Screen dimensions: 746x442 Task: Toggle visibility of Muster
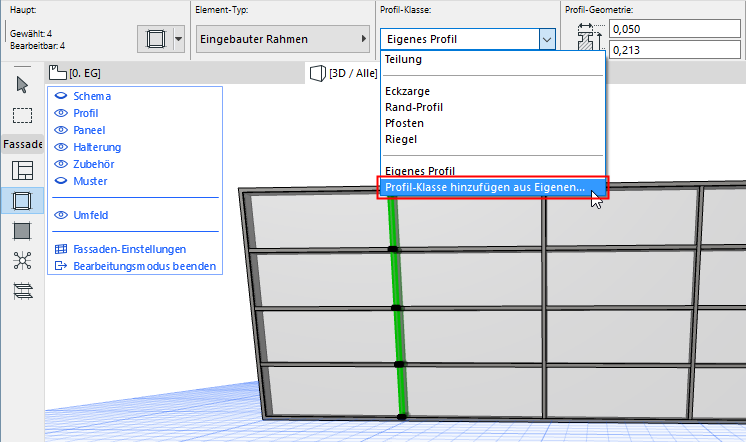(61, 181)
